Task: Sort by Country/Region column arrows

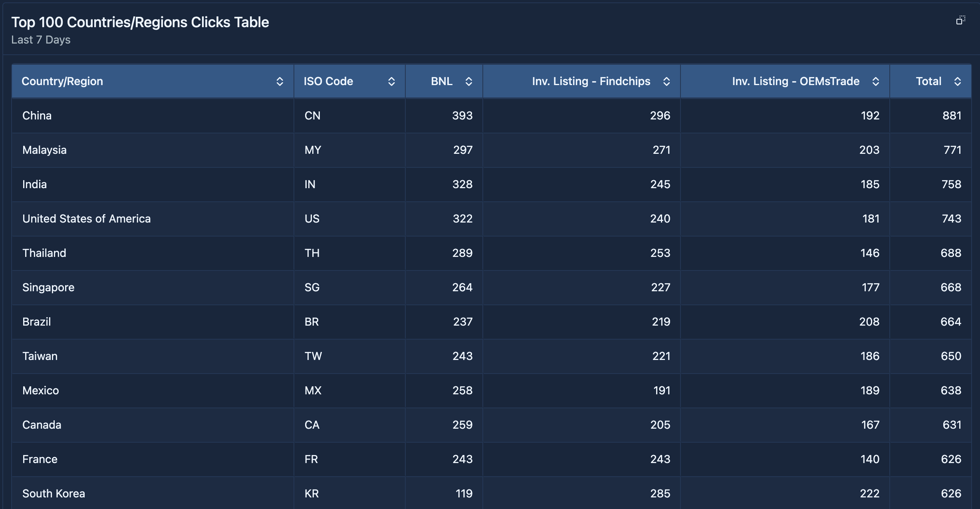Action: pos(280,82)
